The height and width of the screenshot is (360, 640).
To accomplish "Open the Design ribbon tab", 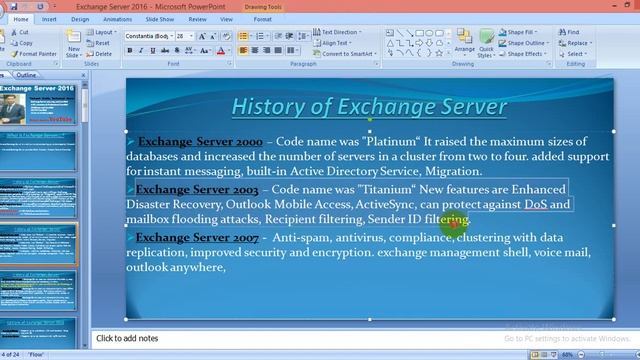I will [x=80, y=19].
